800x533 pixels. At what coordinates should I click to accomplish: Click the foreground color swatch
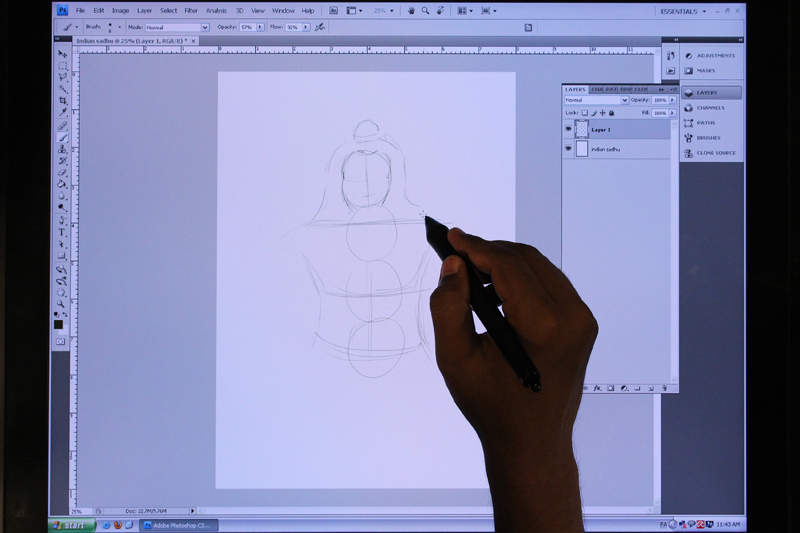(59, 322)
